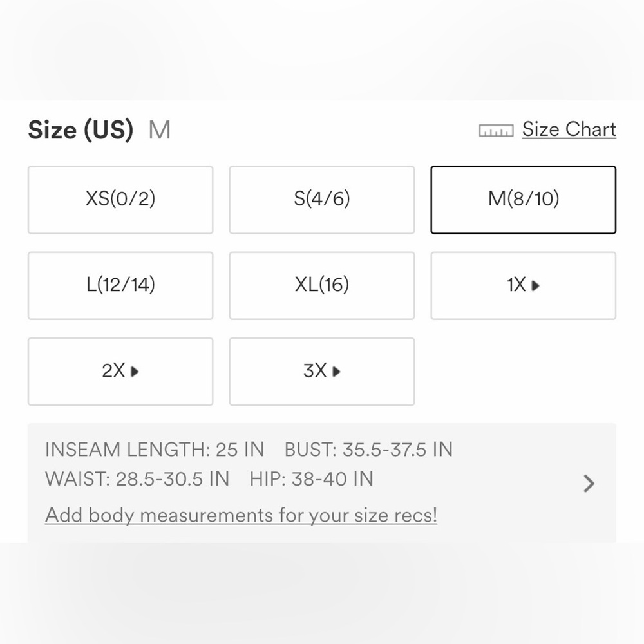644x644 pixels.
Task: Click the Size (US) heading
Action: point(80,130)
